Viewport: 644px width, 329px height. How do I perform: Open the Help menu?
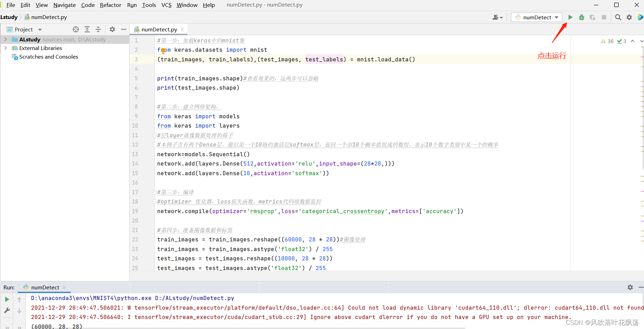(x=209, y=5)
